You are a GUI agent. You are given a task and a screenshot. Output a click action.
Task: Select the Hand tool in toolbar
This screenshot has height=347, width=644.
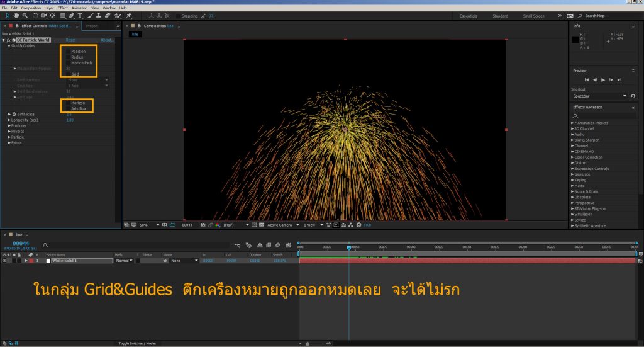[x=16, y=16]
